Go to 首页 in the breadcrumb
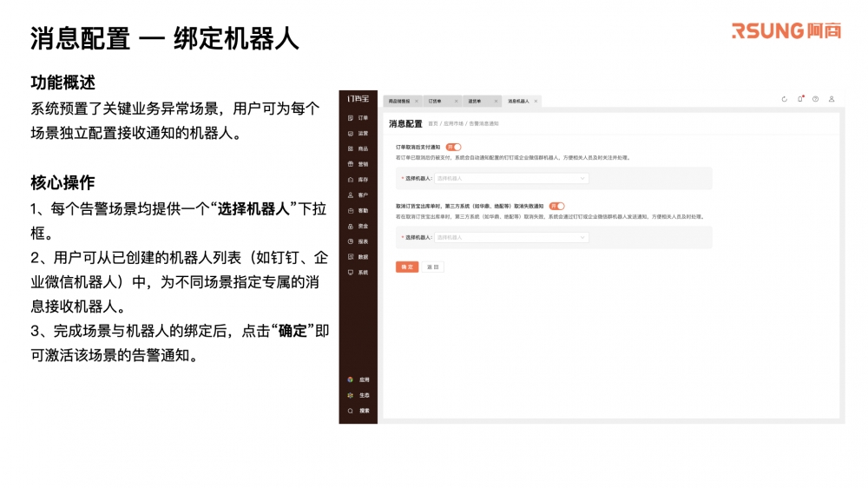868x488 pixels. [433, 124]
